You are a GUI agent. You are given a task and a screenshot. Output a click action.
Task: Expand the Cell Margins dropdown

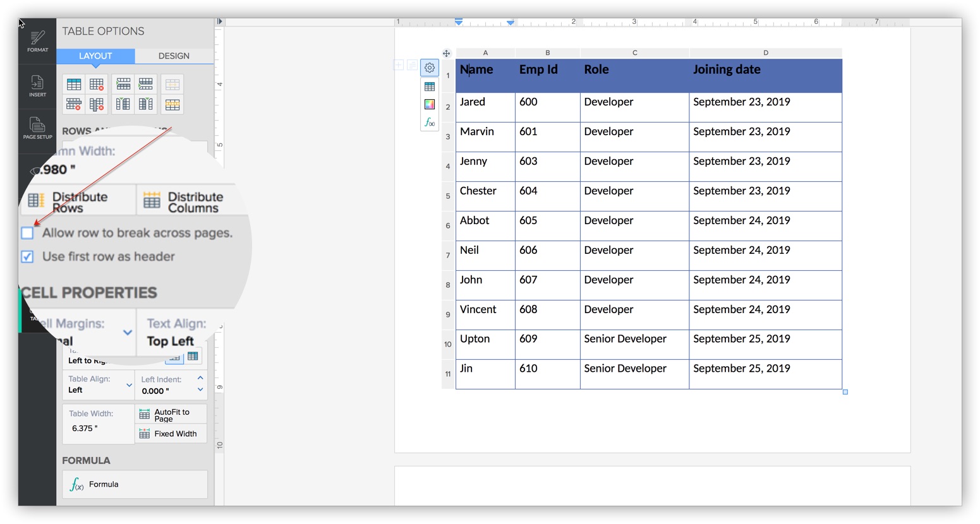[128, 332]
